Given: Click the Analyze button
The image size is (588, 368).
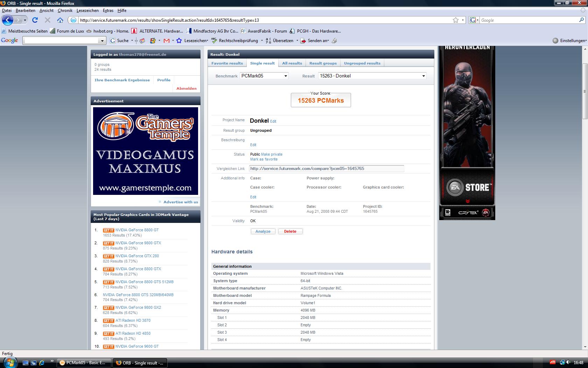Looking at the screenshot, I should pos(263,231).
